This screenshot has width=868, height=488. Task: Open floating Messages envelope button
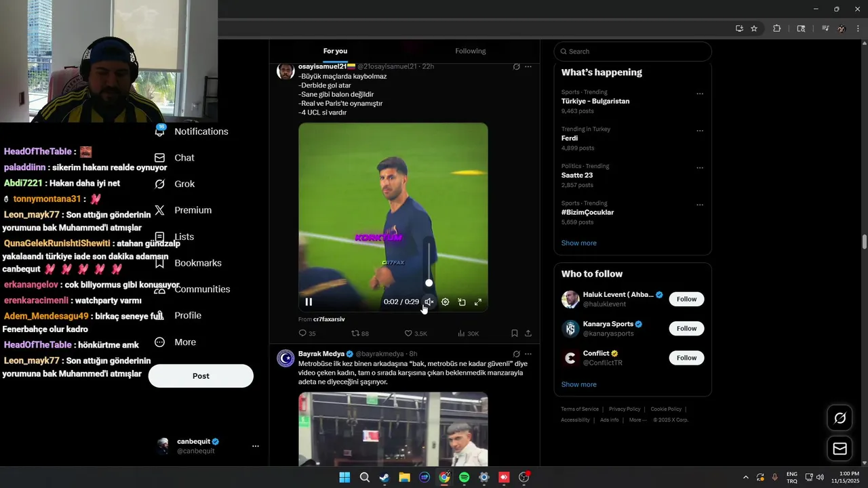840,449
